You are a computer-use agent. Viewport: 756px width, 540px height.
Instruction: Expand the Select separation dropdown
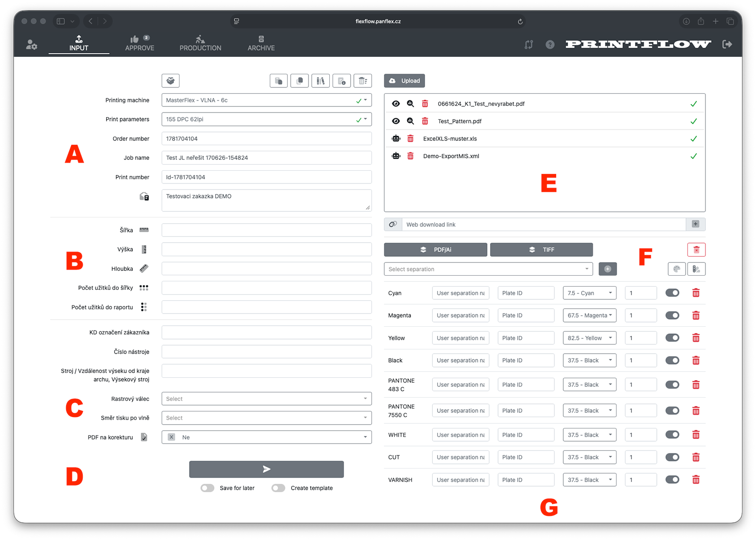pyautogui.click(x=489, y=269)
